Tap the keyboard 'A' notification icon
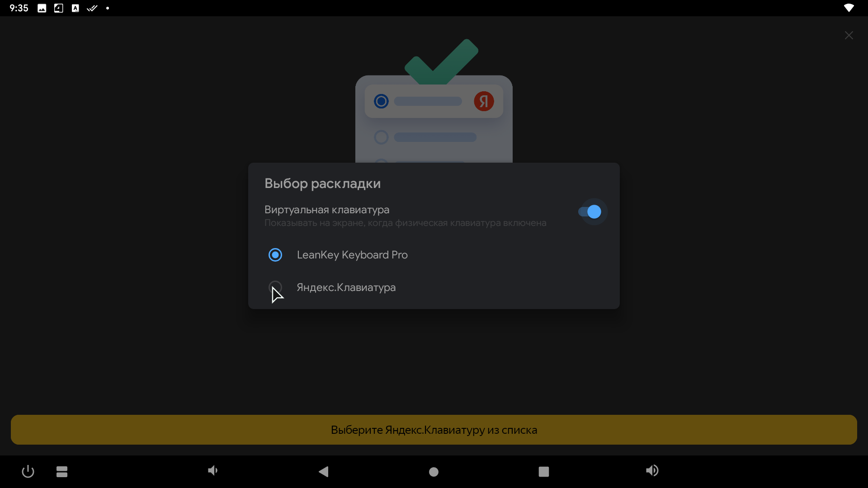868x488 pixels. click(x=75, y=8)
